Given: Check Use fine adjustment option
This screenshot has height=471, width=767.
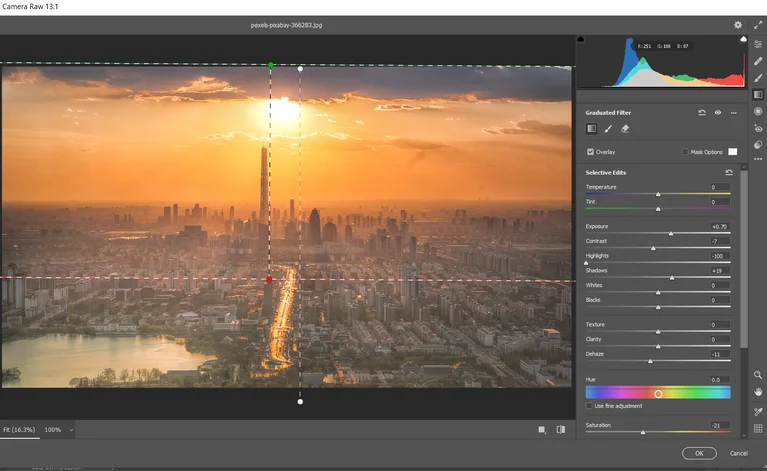Looking at the screenshot, I should [589, 406].
